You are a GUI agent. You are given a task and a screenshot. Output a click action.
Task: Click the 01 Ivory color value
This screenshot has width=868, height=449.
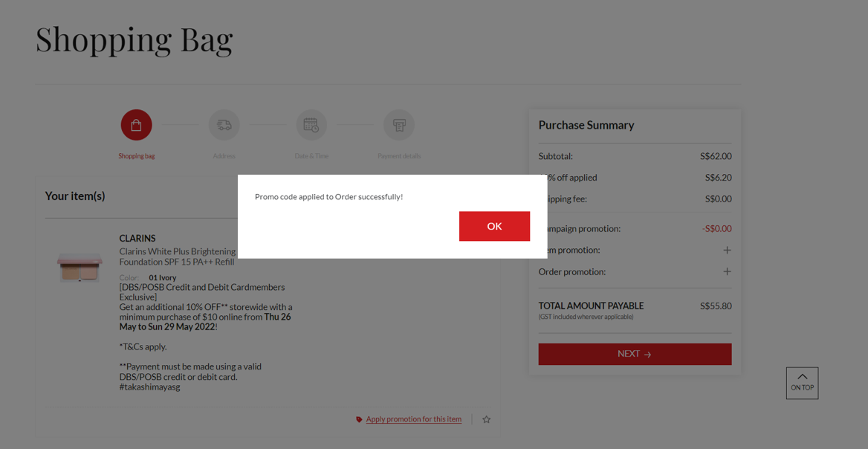click(x=163, y=278)
